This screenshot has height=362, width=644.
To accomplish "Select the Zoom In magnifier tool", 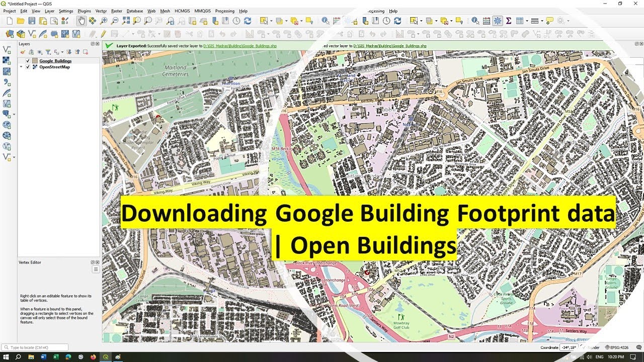I will 104,21.
